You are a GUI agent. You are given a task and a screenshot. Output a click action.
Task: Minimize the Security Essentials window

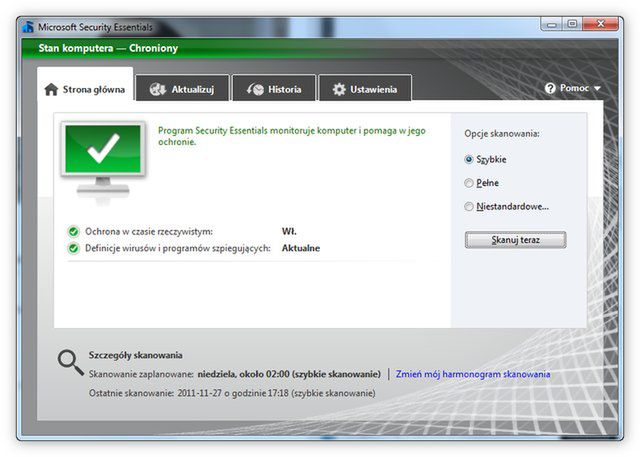(552, 24)
